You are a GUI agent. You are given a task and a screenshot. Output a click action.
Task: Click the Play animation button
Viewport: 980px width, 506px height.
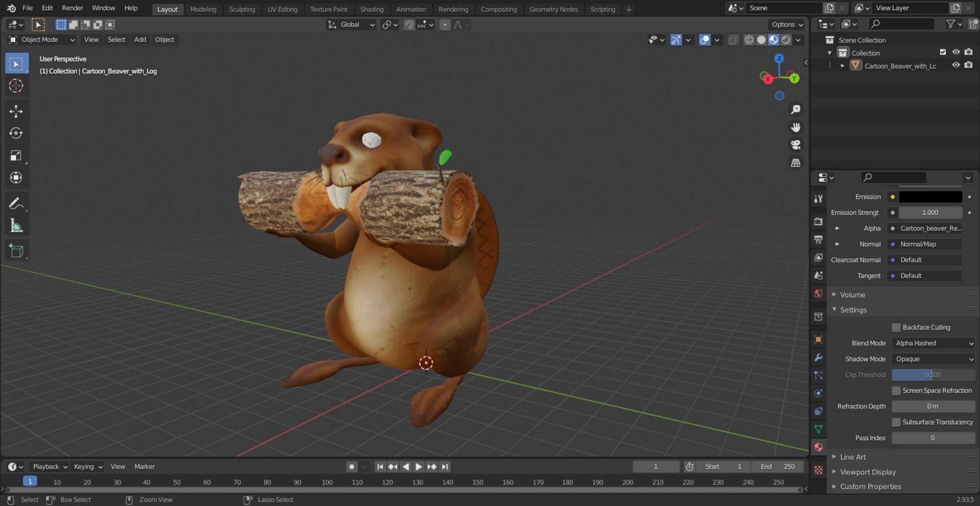click(x=419, y=467)
